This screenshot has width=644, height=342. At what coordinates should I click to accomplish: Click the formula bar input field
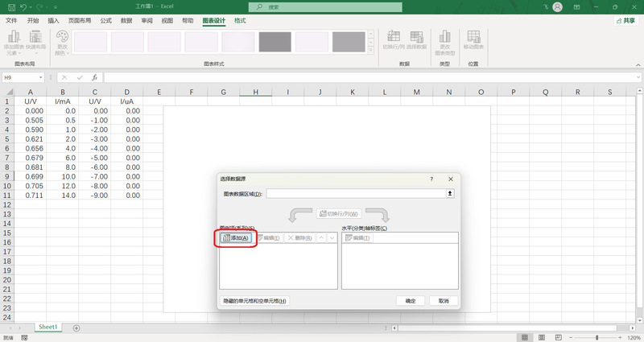point(369,77)
